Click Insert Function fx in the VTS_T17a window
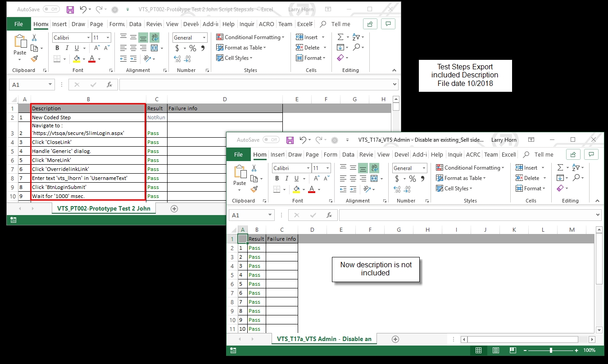 (x=329, y=215)
